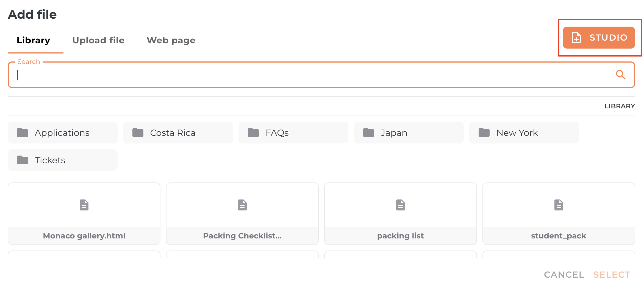This screenshot has height=287, width=644.
Task: Click the search magnifier icon
Action: (x=620, y=75)
